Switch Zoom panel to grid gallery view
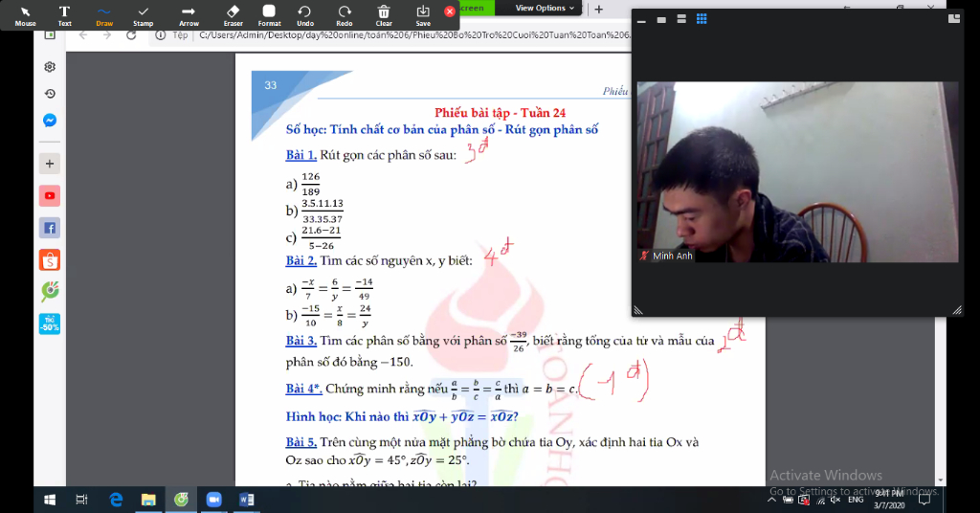The width and height of the screenshot is (980, 513). [702, 19]
